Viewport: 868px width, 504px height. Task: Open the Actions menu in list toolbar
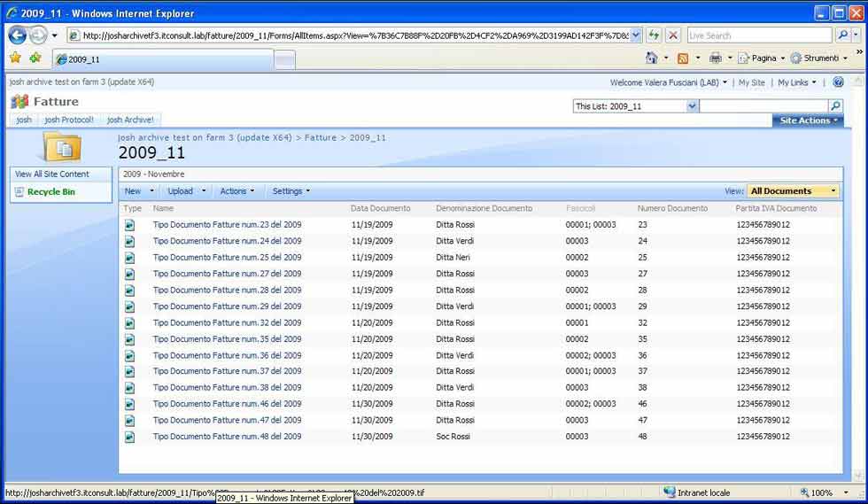click(x=236, y=191)
